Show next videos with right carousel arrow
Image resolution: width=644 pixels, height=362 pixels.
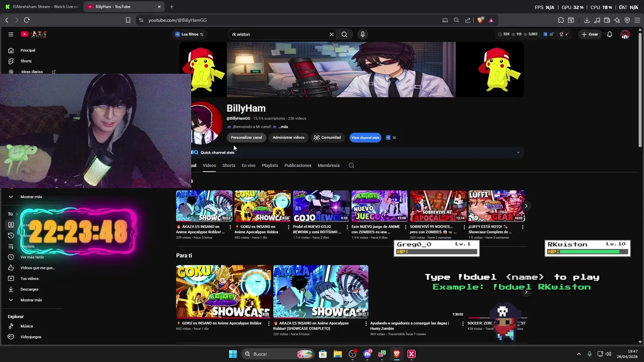pos(526,206)
